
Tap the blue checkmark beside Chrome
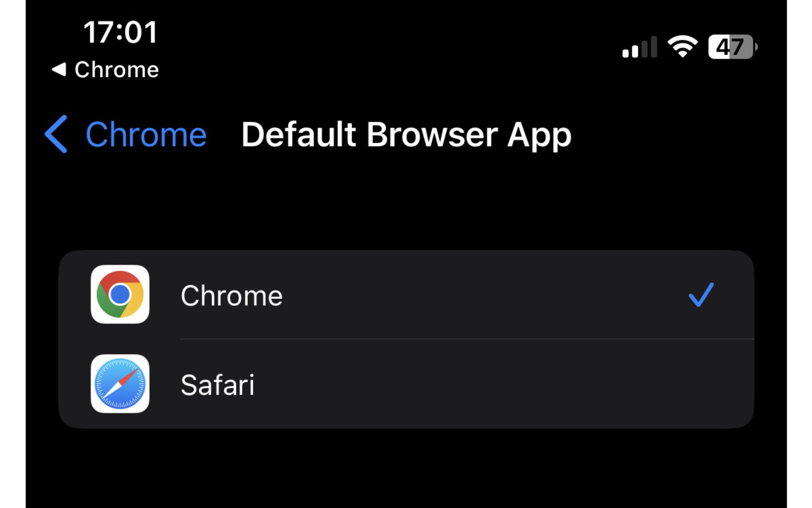coord(701,295)
